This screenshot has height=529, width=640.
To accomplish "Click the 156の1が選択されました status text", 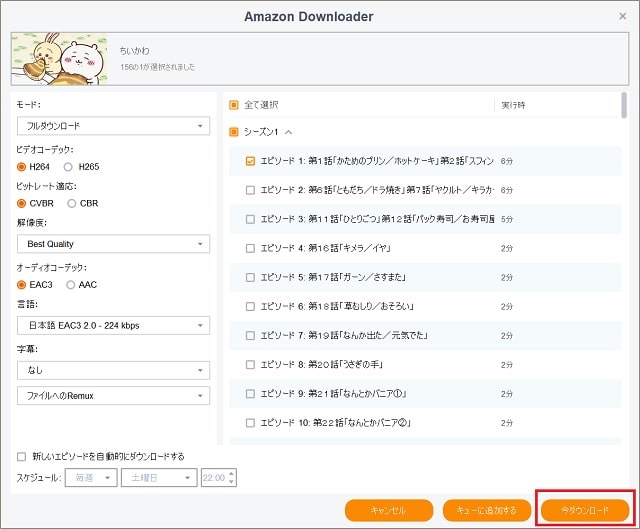I will (x=158, y=67).
